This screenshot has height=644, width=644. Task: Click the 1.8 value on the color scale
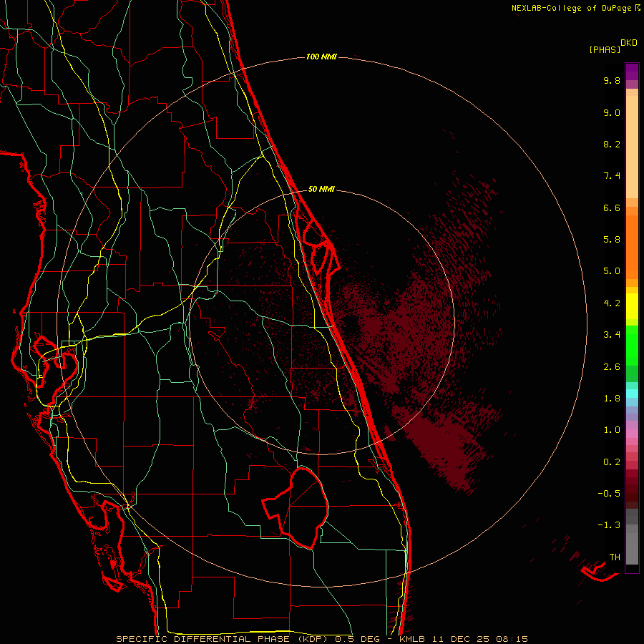point(612,399)
